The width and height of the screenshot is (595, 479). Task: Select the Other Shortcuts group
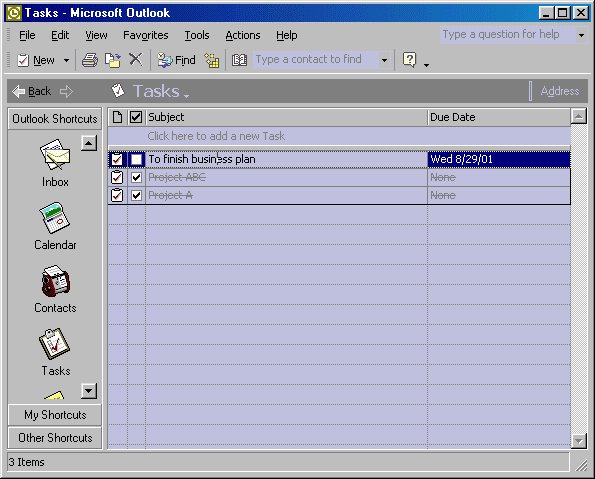point(55,438)
